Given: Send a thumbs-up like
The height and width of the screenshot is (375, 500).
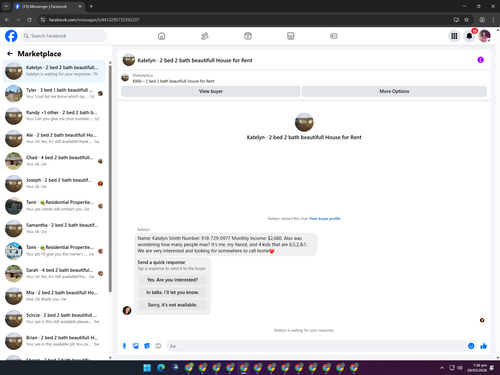Looking at the screenshot, I should coord(483,346).
